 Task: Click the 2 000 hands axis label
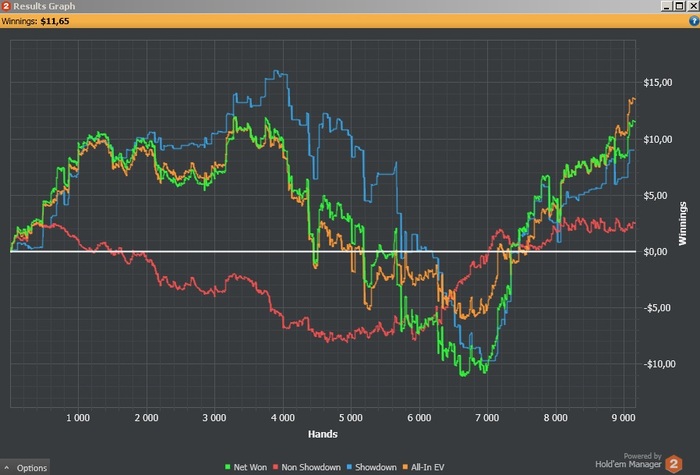click(146, 418)
